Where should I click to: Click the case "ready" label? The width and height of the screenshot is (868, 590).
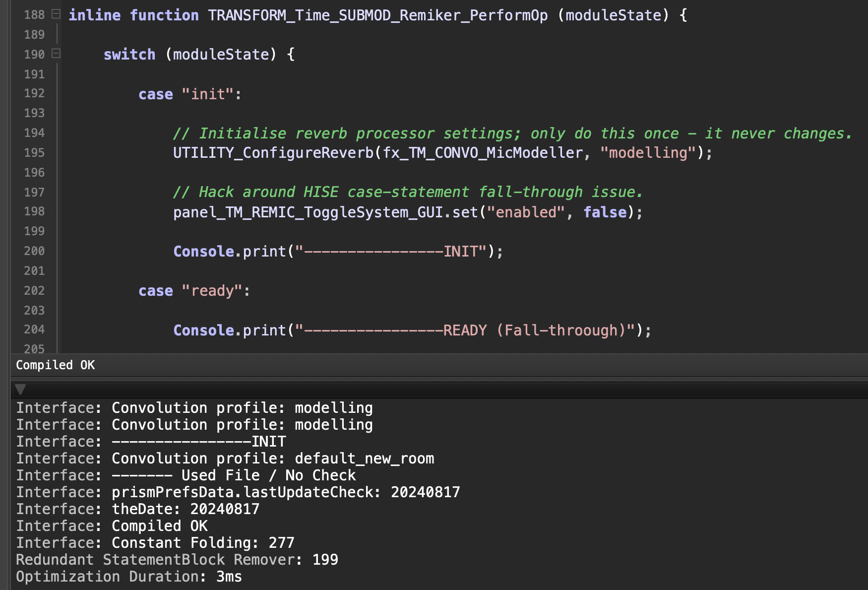(194, 290)
